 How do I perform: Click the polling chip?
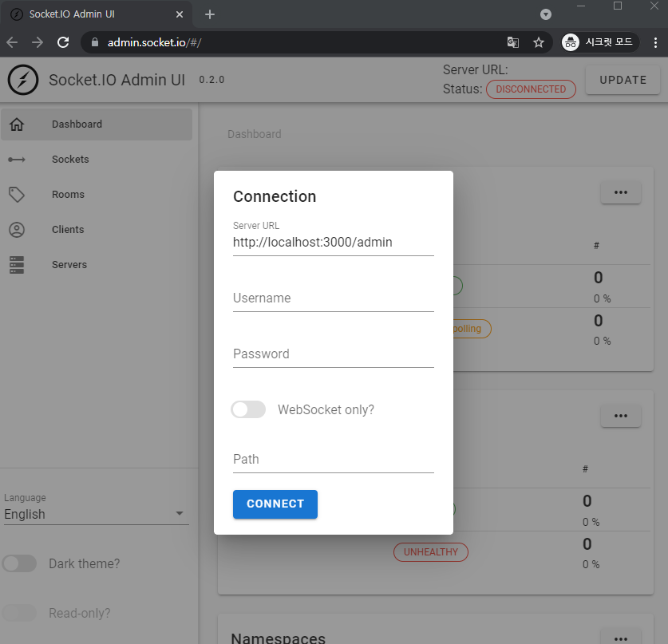[x=472, y=329]
